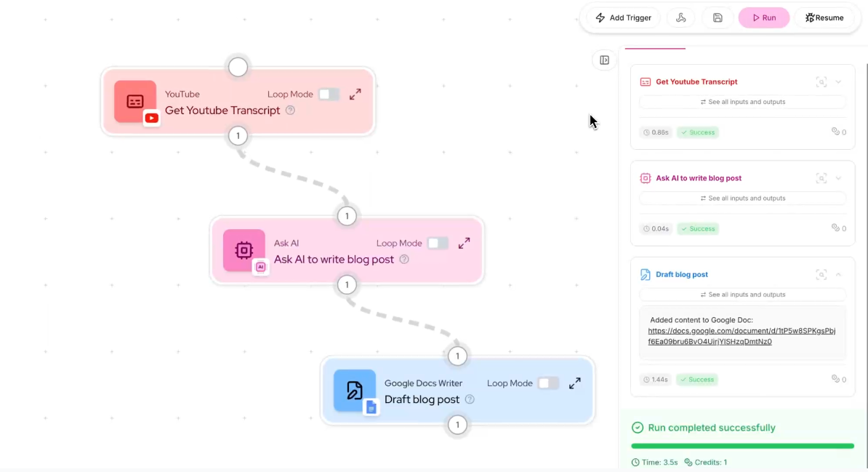Expand the Draft blog post node
This screenshot has height=472, width=868.
tap(574, 383)
